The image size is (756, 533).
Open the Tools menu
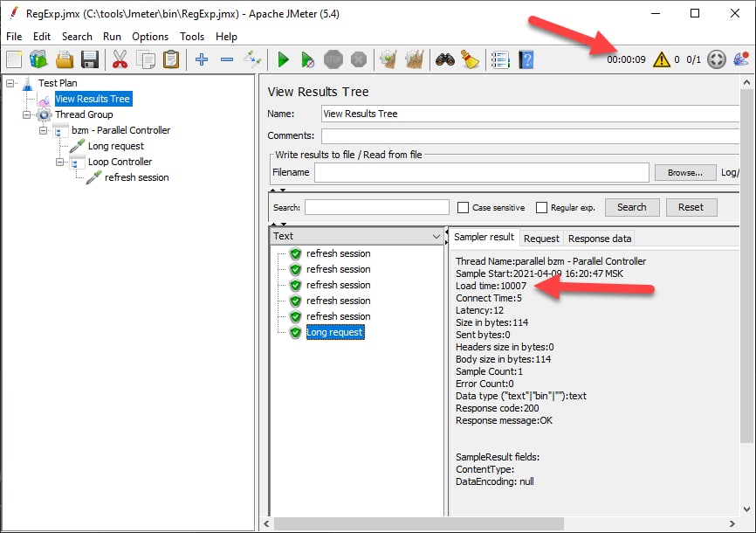pos(192,37)
